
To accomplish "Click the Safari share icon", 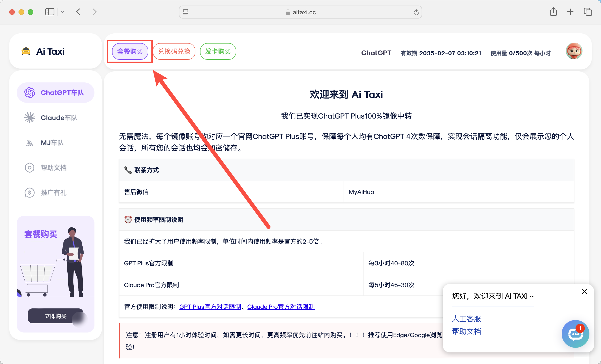I will (553, 12).
